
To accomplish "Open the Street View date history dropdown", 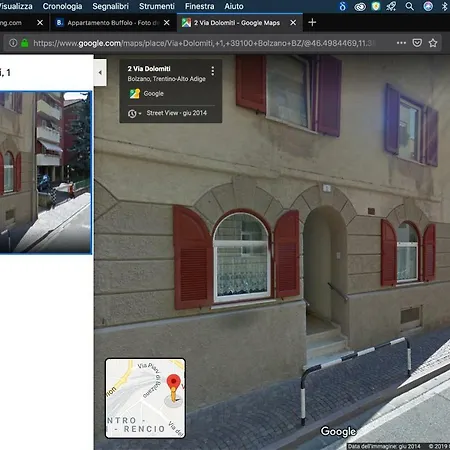I will (x=134, y=114).
